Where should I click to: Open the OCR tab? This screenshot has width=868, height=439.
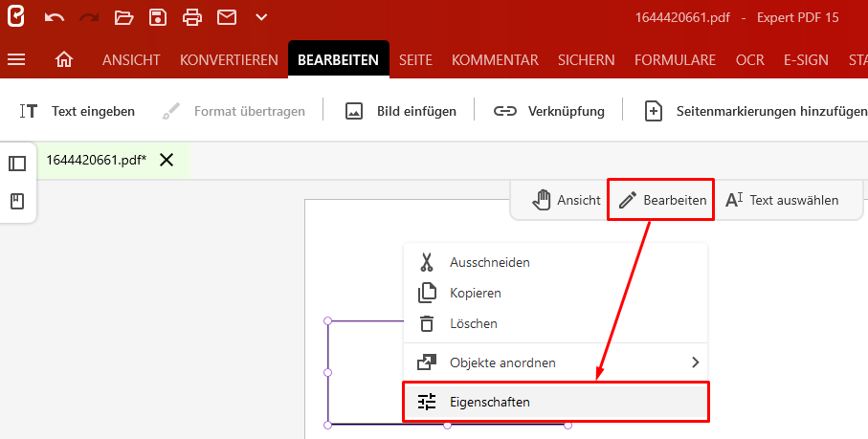(750, 59)
